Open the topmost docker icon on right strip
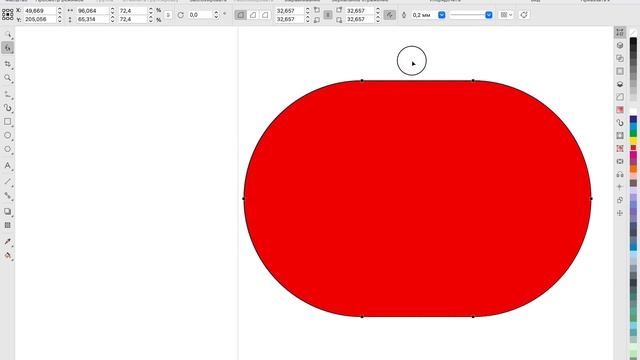This screenshot has width=640, height=360. [x=620, y=32]
